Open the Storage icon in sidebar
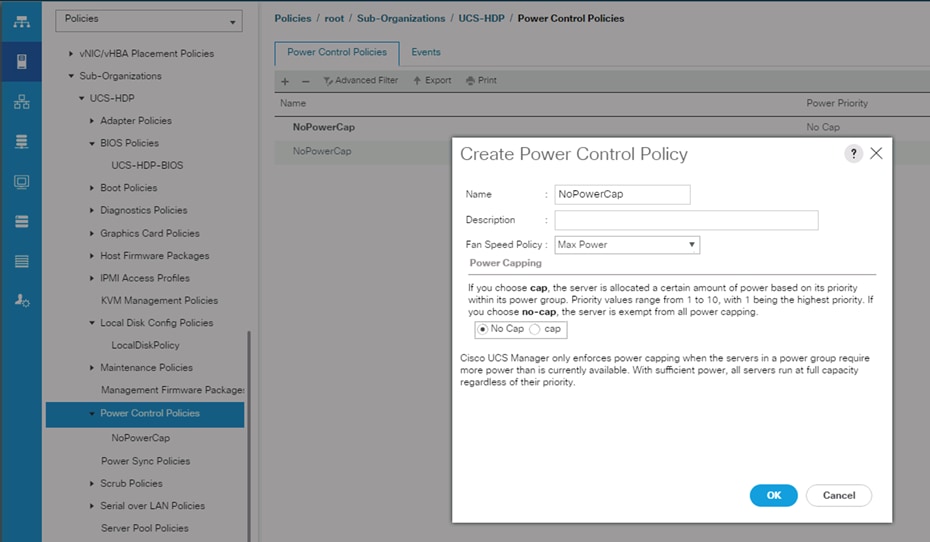Screen dimensions: 930x542 tap(21, 221)
